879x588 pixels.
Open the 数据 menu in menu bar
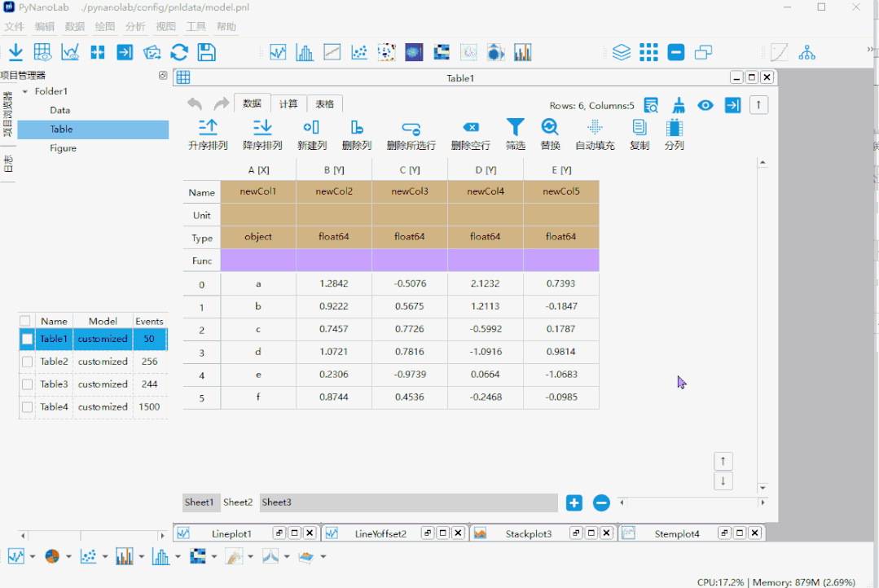[x=75, y=26]
